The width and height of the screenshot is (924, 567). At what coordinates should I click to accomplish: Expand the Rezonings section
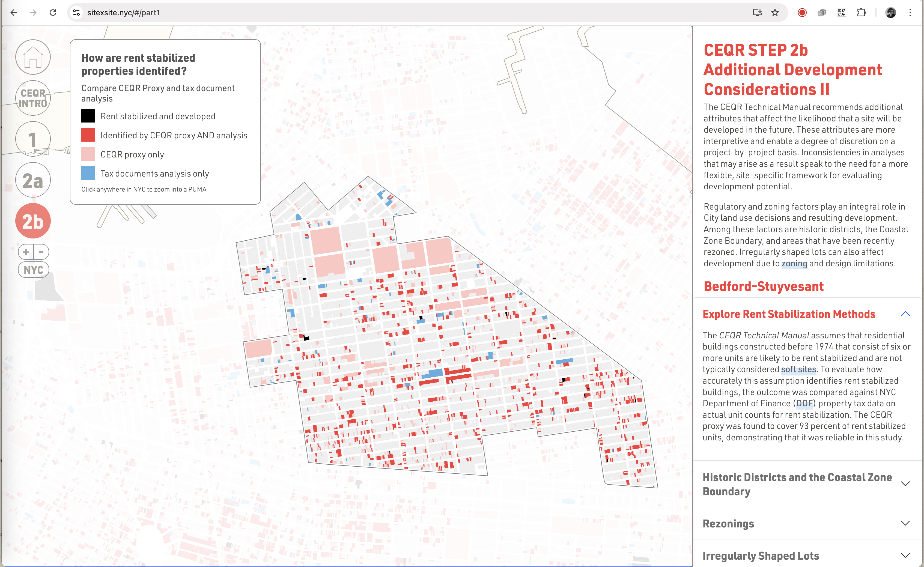click(x=905, y=523)
